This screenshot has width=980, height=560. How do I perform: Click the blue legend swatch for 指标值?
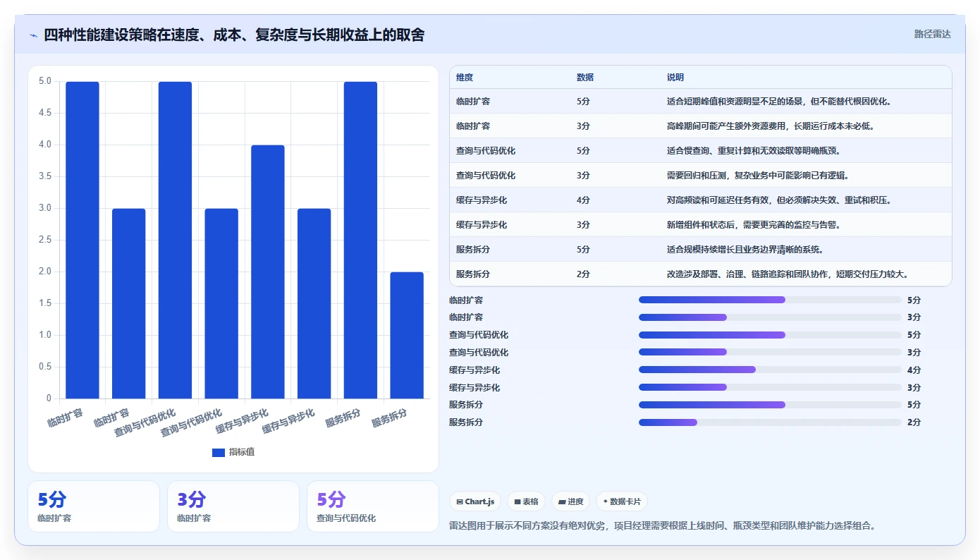tap(218, 452)
